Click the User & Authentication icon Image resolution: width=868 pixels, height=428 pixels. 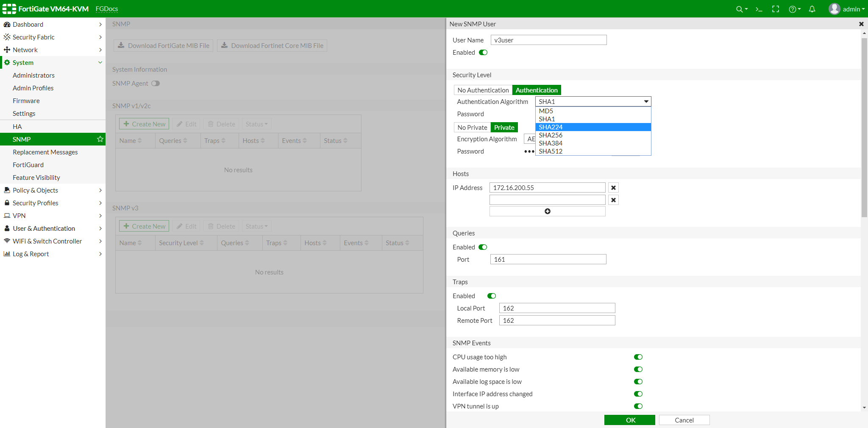(x=7, y=228)
